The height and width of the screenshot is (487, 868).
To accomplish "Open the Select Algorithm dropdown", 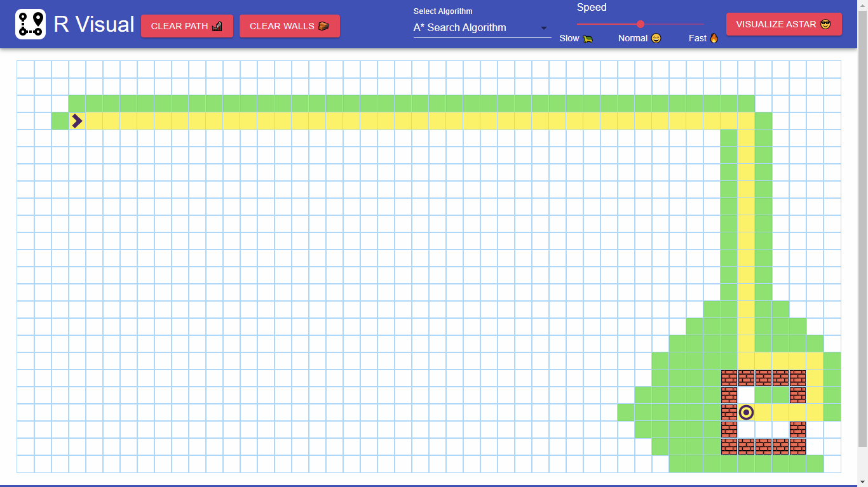I will [x=480, y=27].
